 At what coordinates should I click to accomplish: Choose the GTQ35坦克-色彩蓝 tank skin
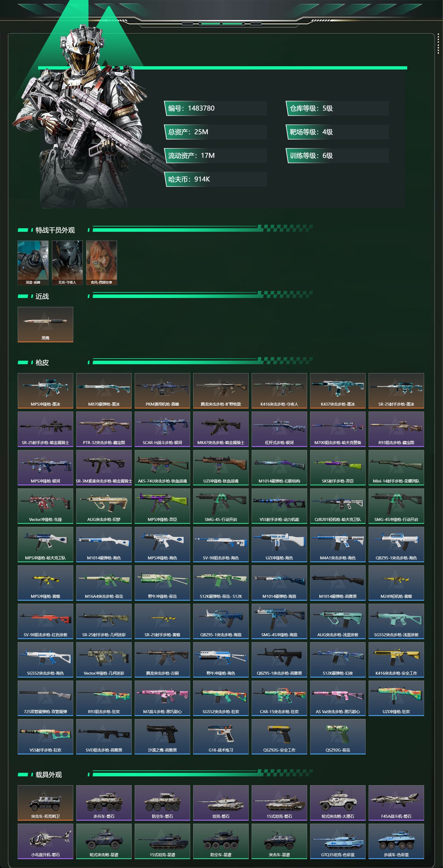pyautogui.click(x=338, y=841)
